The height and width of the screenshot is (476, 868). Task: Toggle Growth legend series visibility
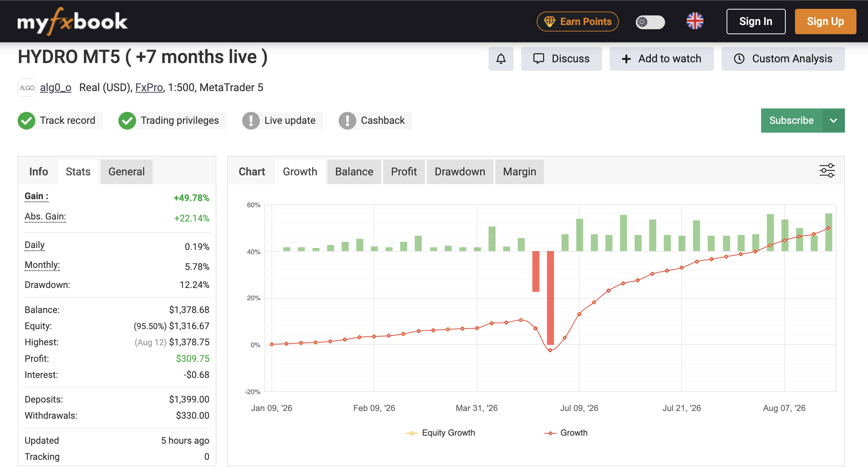click(x=566, y=433)
